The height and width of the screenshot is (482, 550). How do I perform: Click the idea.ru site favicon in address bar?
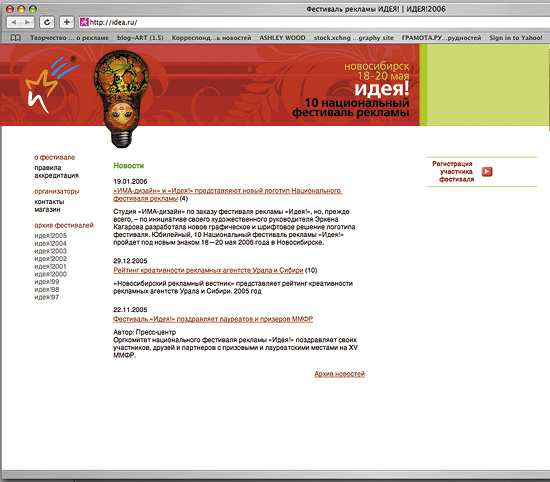coord(84,22)
